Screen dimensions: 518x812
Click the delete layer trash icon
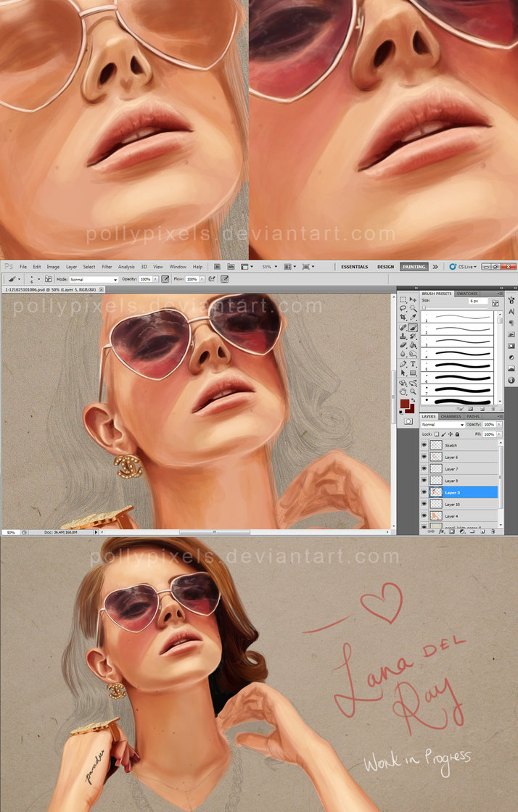coord(493,531)
